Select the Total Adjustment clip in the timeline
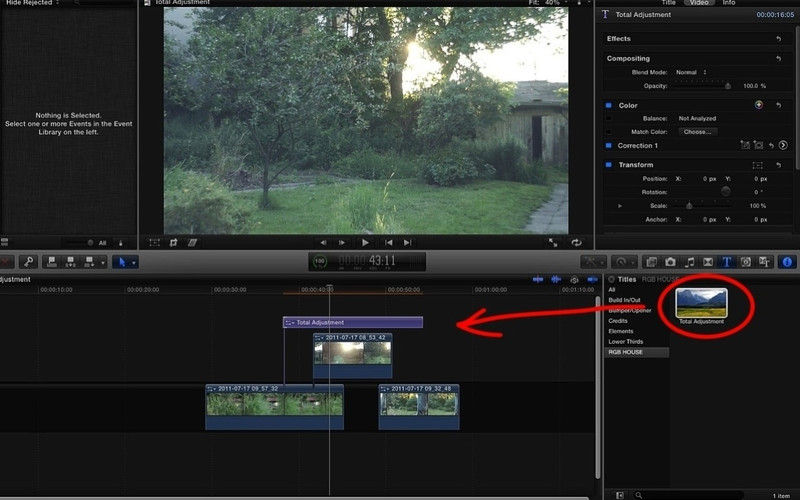 353,322
